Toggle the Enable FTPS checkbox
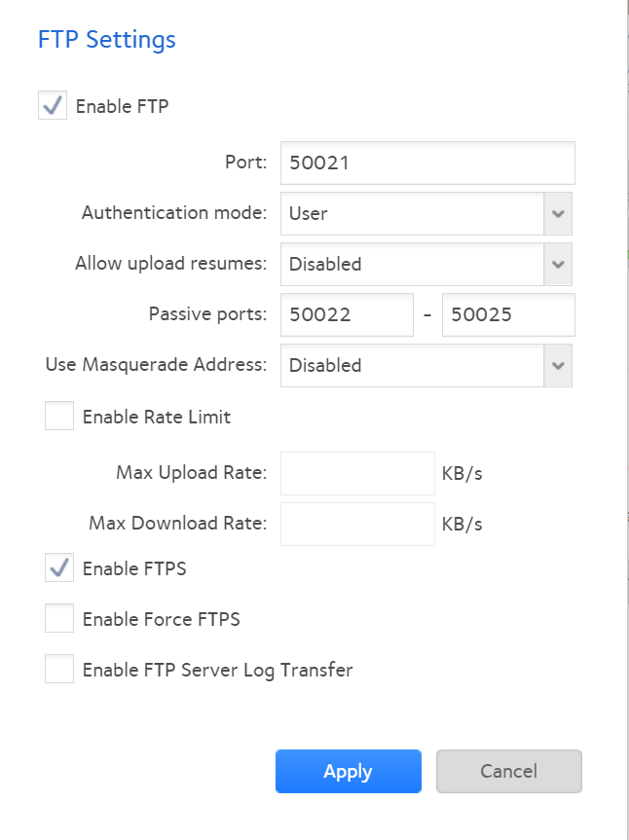This screenshot has width=629, height=840. (x=59, y=568)
